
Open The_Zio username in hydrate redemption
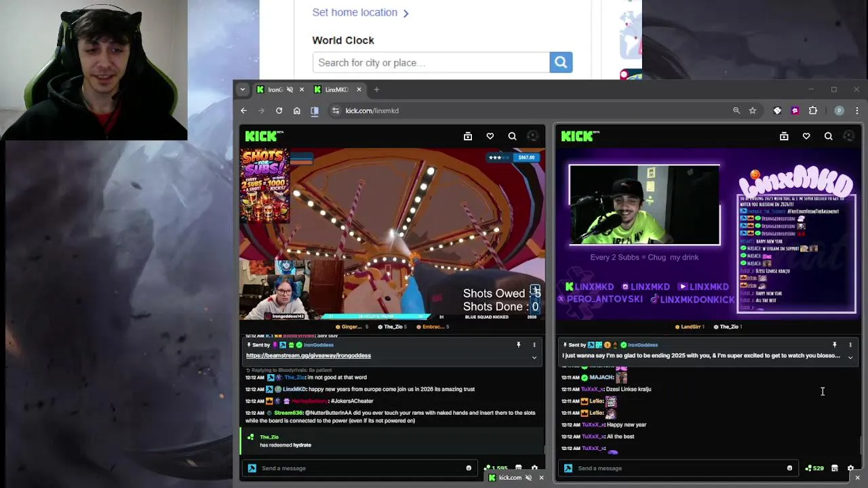pyautogui.click(x=269, y=437)
